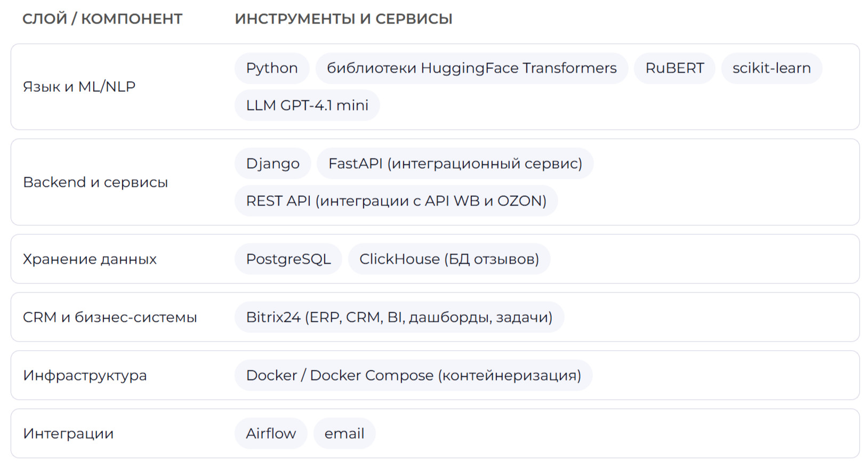This screenshot has width=868, height=468.
Task: Click the FastAPI integration service tag
Action: click(455, 163)
